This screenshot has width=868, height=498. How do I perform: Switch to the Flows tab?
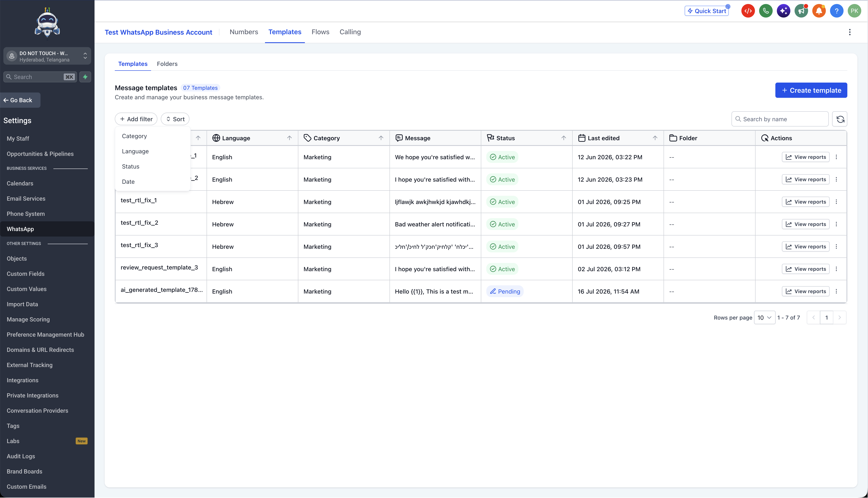320,32
